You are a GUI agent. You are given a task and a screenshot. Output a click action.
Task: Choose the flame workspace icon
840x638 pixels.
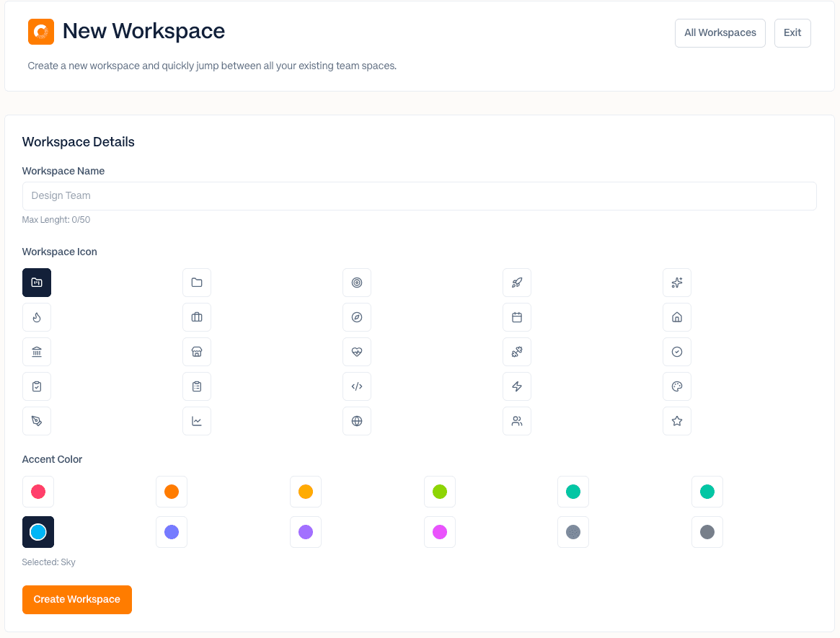pyautogui.click(x=37, y=317)
